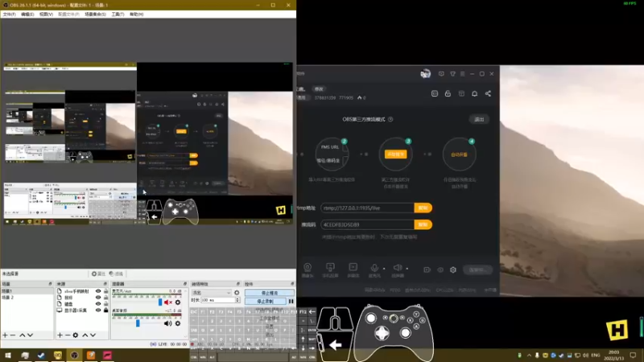The width and height of the screenshot is (644, 362).
Task: Hide the 鼠标 source via its eye icon
Action: 98,298
